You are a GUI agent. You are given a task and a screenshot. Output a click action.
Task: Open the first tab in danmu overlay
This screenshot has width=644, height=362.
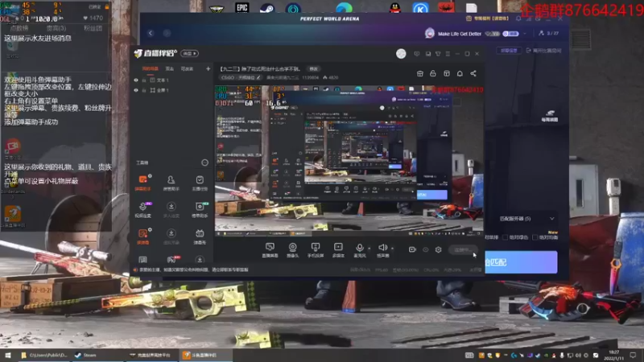click(19, 28)
